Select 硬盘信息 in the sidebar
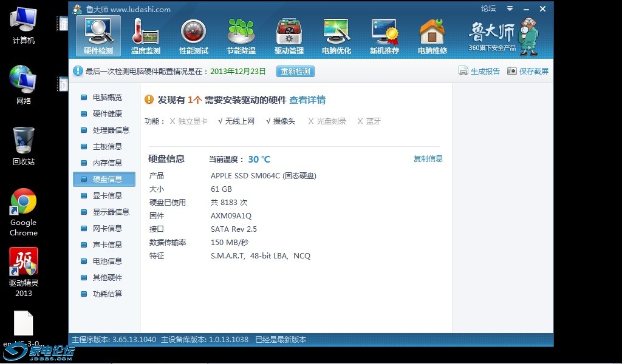The image size is (622, 364). pos(104,179)
